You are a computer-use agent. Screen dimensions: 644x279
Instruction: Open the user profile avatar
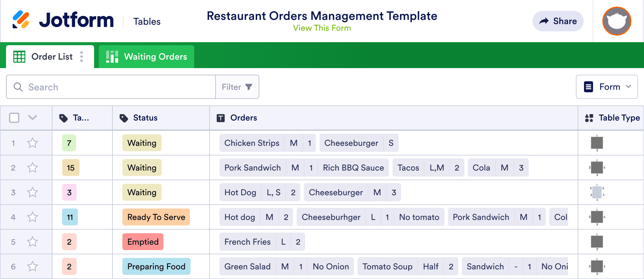[617, 21]
